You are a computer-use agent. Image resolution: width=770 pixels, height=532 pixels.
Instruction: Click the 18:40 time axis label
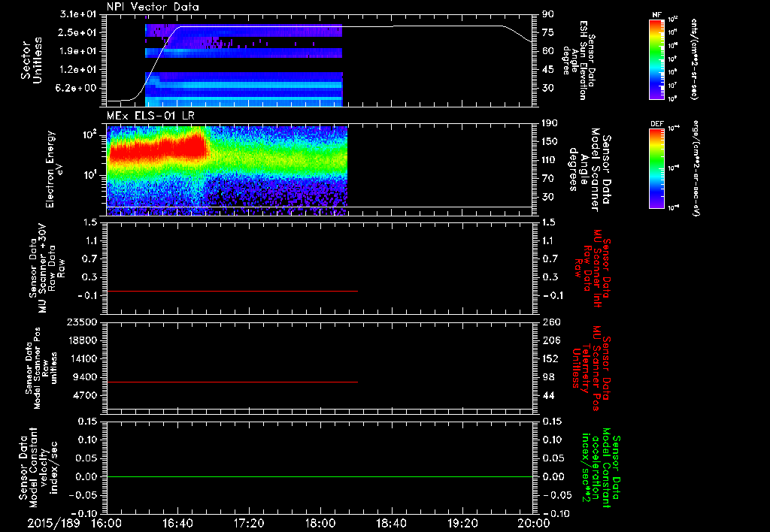coord(391,523)
